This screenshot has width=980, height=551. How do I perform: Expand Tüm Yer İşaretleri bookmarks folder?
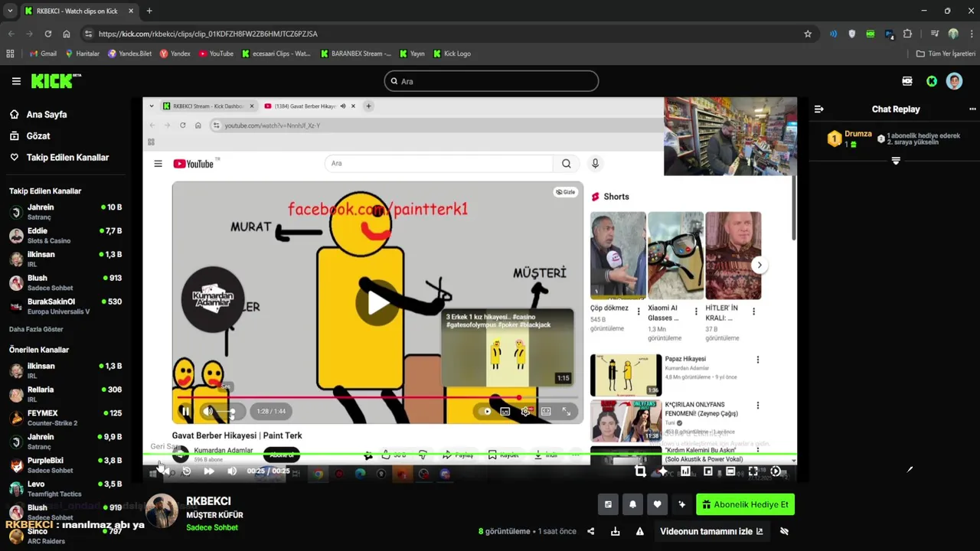[946, 54]
